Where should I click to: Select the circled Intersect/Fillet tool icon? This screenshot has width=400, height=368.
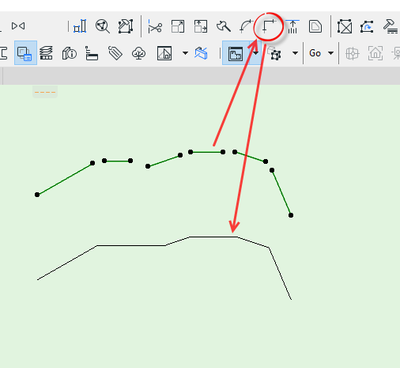pyautogui.click(x=269, y=26)
